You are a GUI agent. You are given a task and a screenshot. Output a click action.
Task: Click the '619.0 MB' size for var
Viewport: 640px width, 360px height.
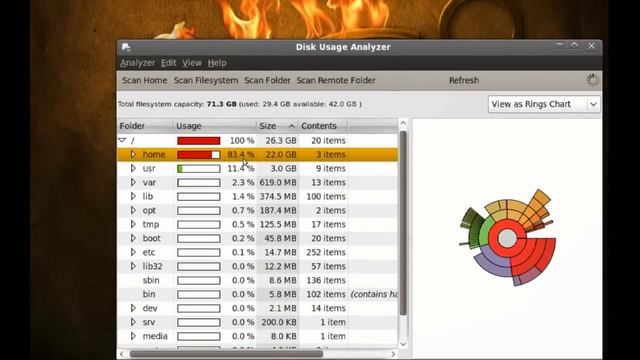pyautogui.click(x=278, y=182)
